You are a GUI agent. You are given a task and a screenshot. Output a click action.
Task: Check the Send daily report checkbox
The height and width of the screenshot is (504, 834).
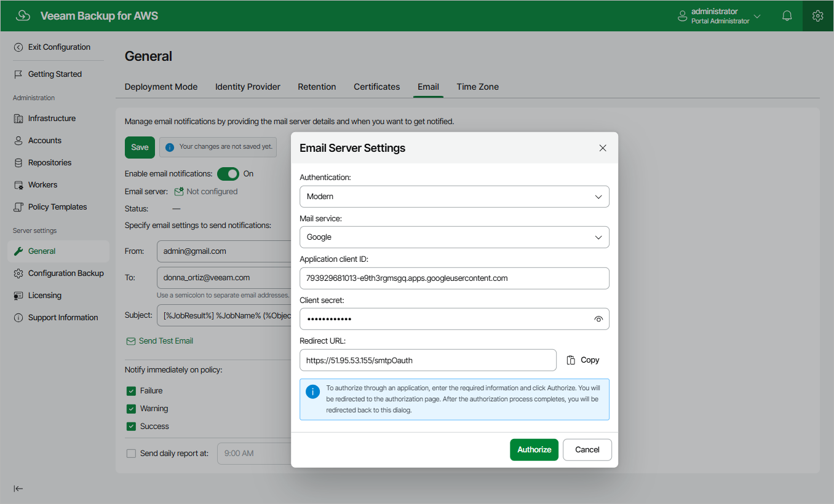click(x=131, y=454)
